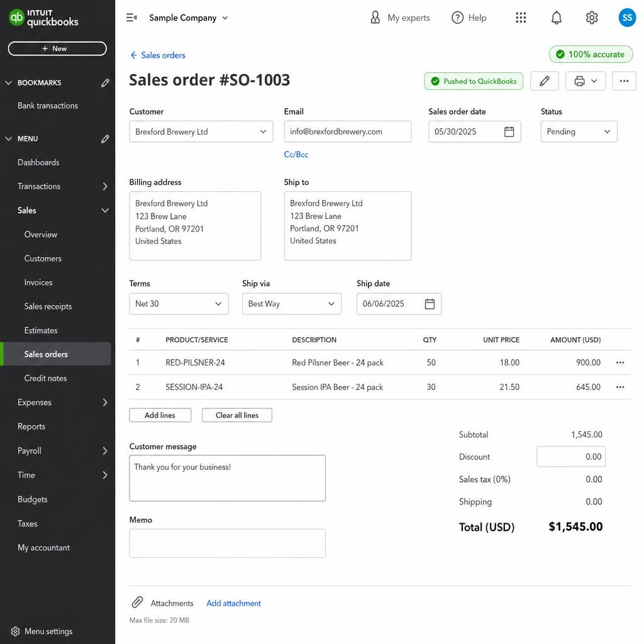Collapse the Sales submenu
This screenshot has height=644, width=644.
(105, 210)
